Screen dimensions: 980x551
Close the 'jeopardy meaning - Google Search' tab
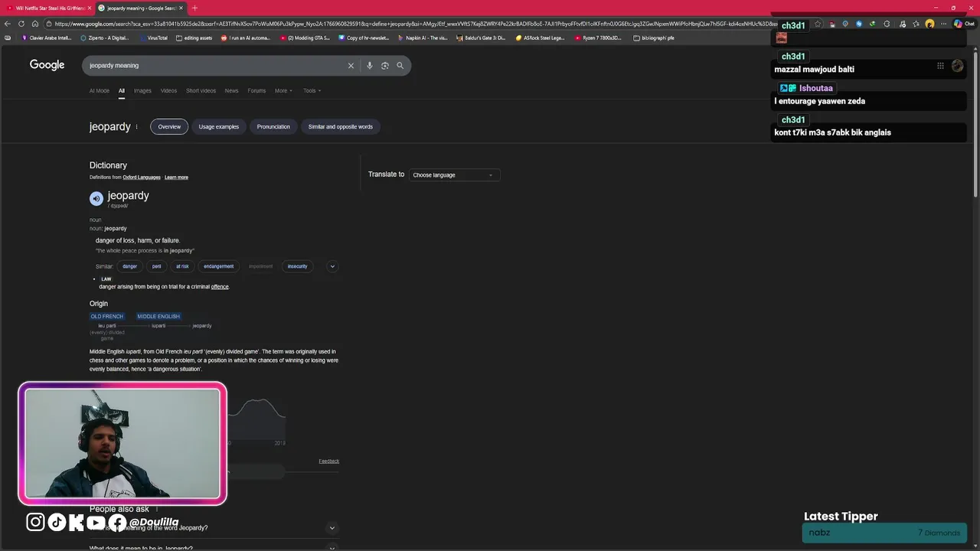(182, 8)
